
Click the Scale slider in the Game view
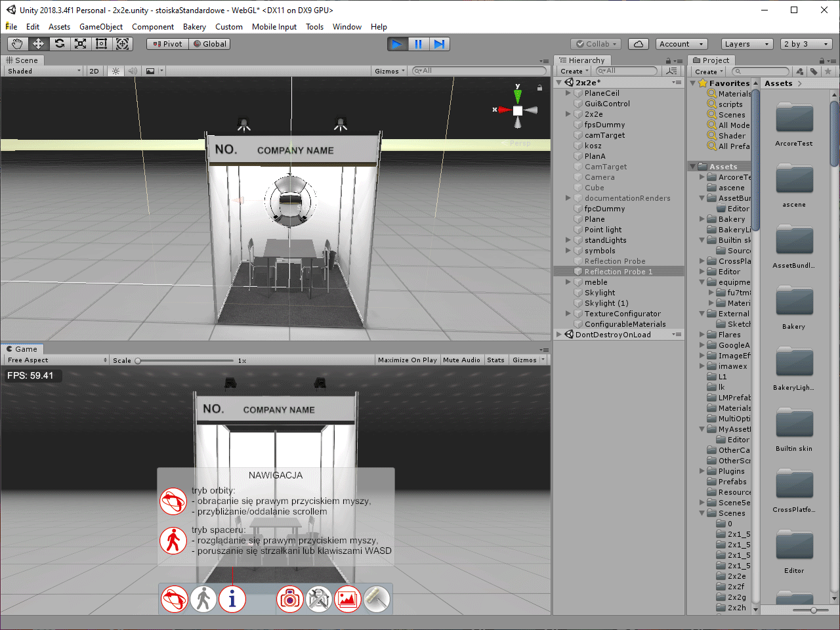point(138,360)
